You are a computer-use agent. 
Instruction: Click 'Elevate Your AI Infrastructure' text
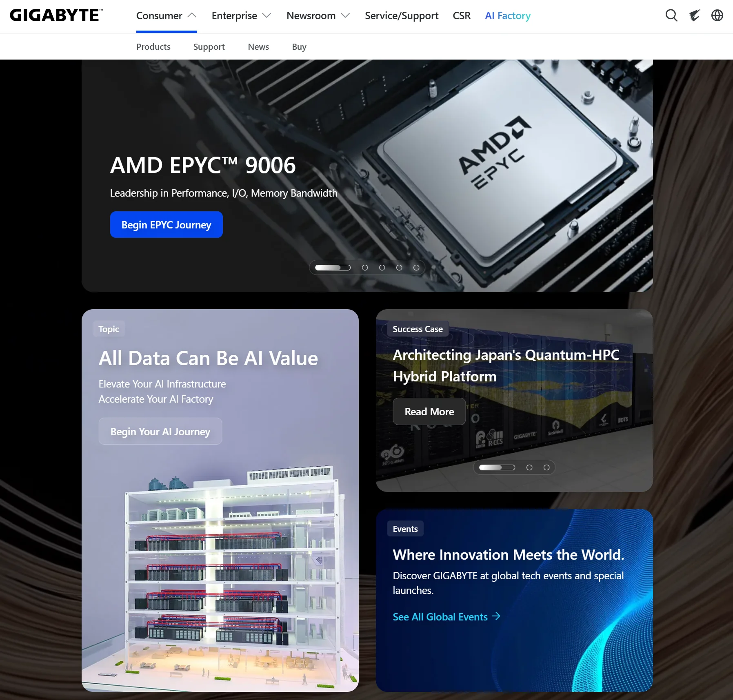click(x=162, y=384)
